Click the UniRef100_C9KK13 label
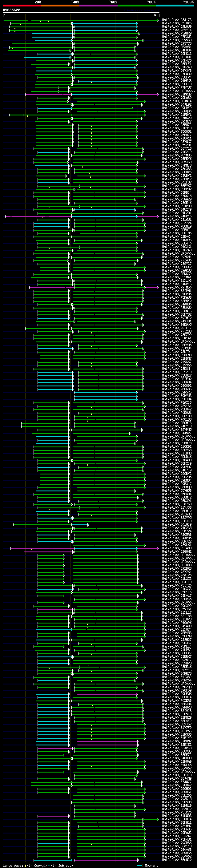Screen dimensions: 197x868 (x=177, y=54)
